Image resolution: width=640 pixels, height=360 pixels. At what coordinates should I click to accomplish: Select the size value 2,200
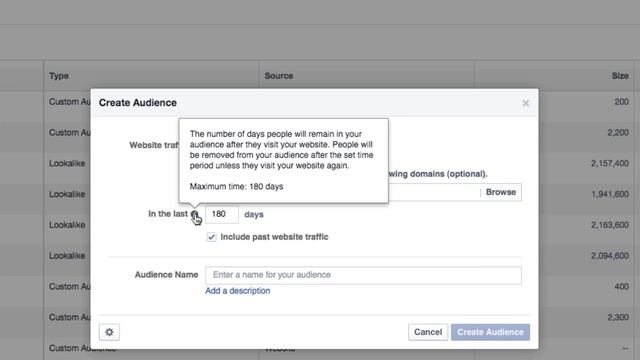coord(618,133)
